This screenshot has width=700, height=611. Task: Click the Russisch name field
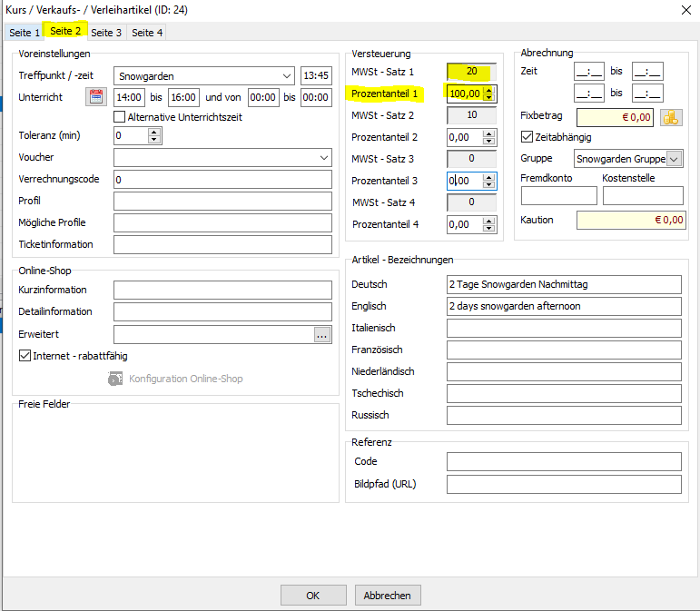coord(565,416)
